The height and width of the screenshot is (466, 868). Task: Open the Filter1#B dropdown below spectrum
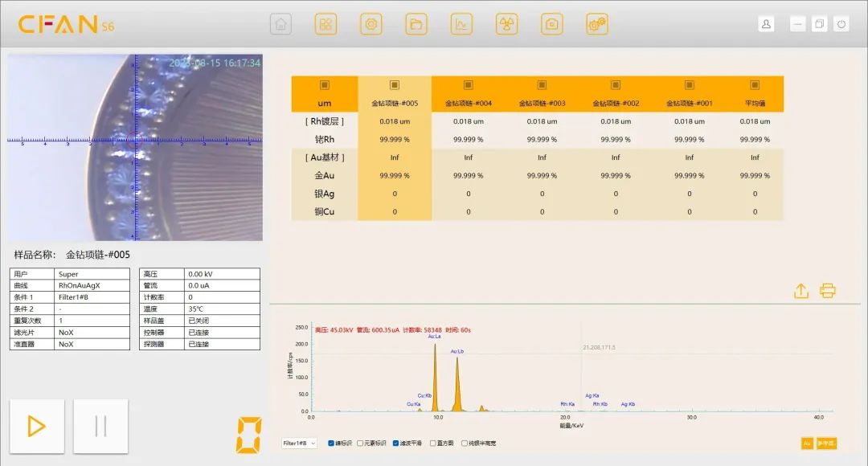point(299,444)
